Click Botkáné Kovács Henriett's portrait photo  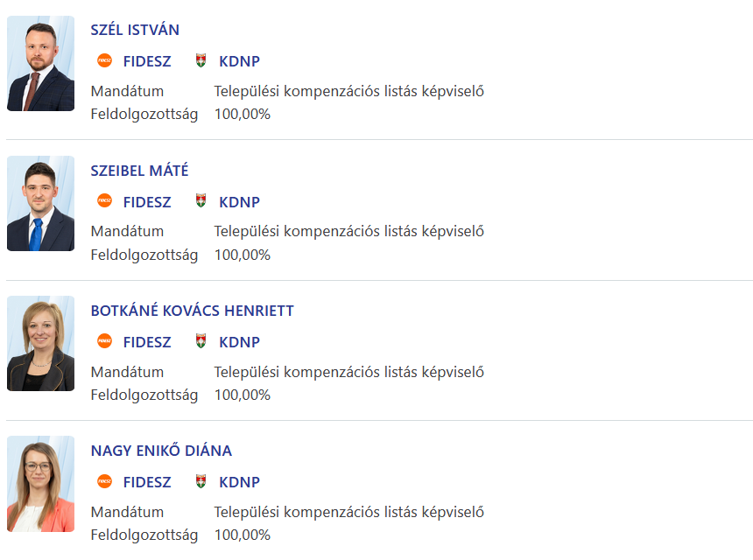point(41,343)
